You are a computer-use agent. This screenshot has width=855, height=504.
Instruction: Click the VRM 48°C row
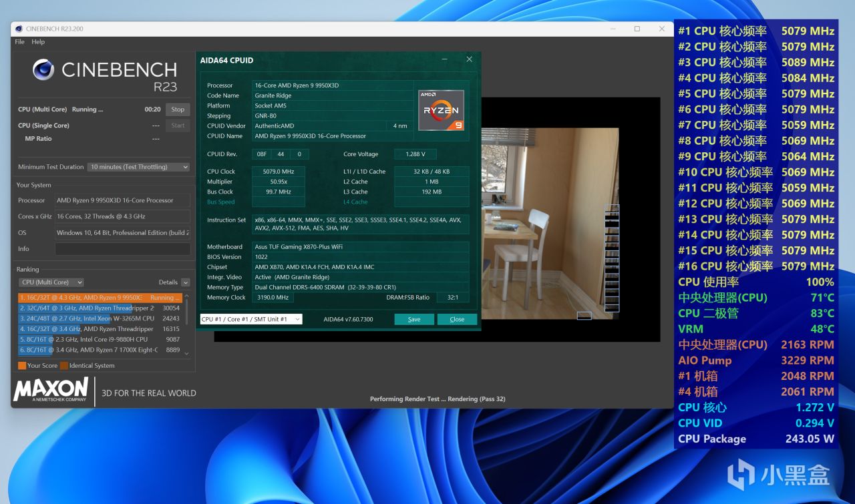point(756,329)
